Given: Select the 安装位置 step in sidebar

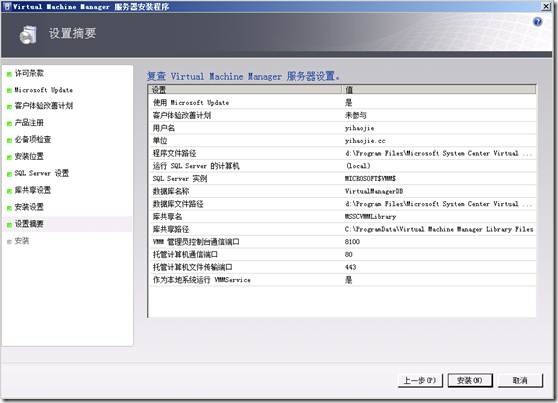Looking at the screenshot, I should (29, 156).
